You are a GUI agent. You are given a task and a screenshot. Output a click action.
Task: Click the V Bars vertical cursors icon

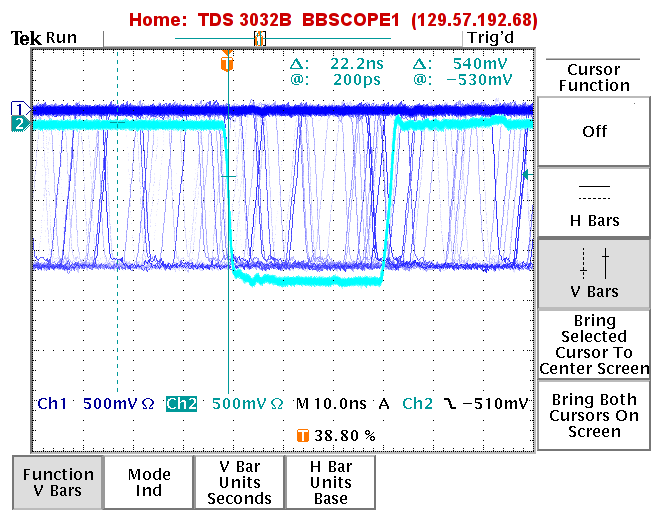pos(594,264)
